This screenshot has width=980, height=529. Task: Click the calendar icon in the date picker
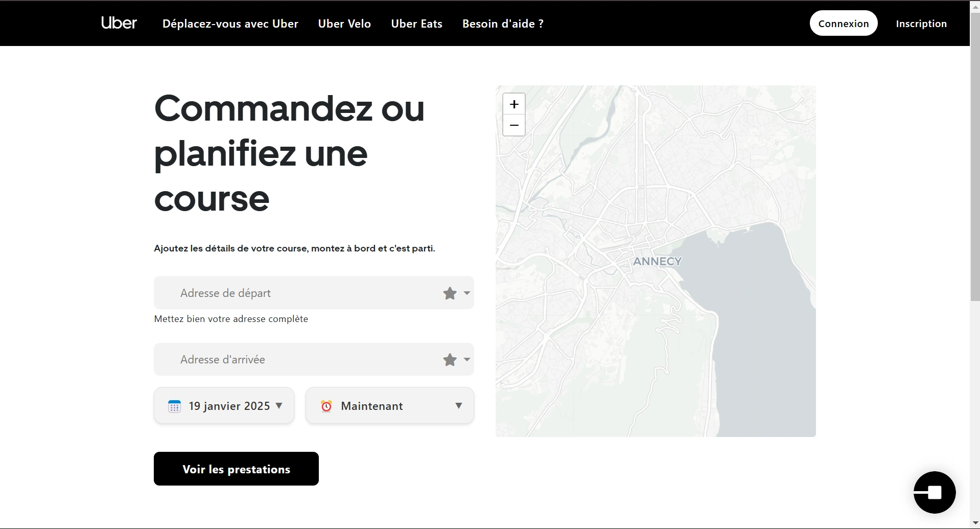pos(174,406)
